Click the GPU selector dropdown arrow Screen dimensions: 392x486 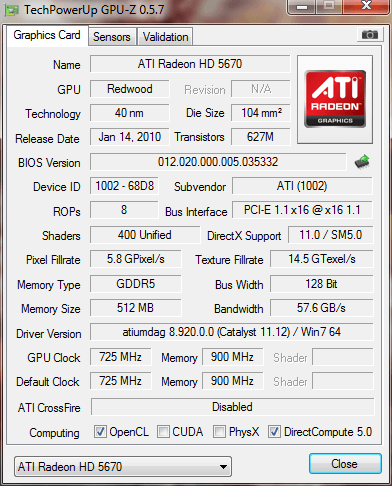224,467
